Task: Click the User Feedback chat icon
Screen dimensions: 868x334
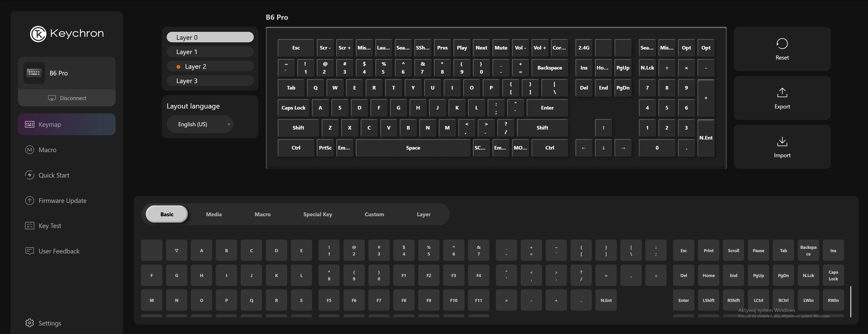Action: (x=30, y=251)
